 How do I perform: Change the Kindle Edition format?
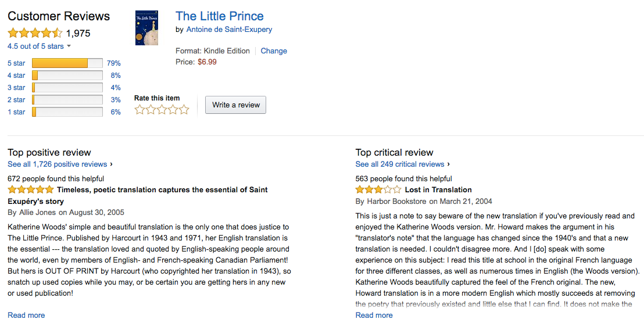click(x=274, y=51)
